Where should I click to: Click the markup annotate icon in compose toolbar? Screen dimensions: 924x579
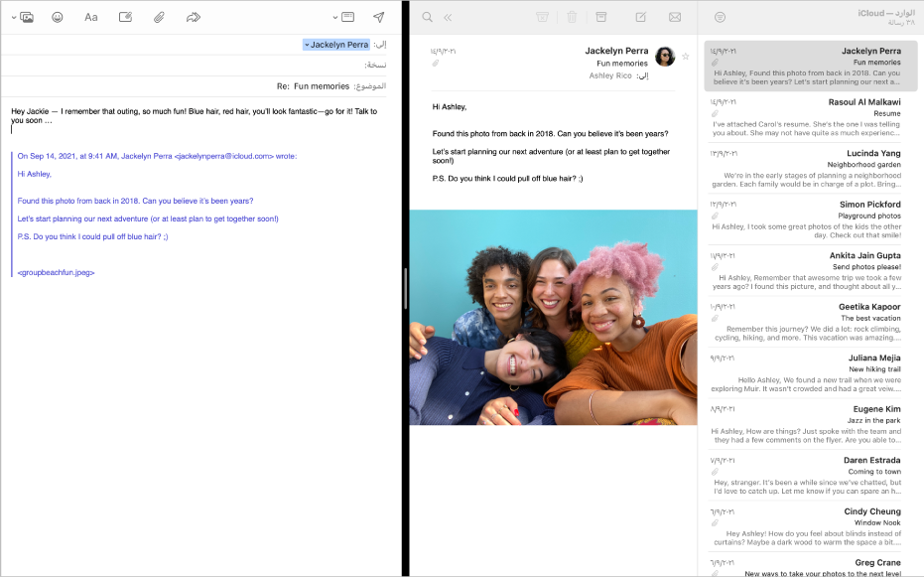125,17
